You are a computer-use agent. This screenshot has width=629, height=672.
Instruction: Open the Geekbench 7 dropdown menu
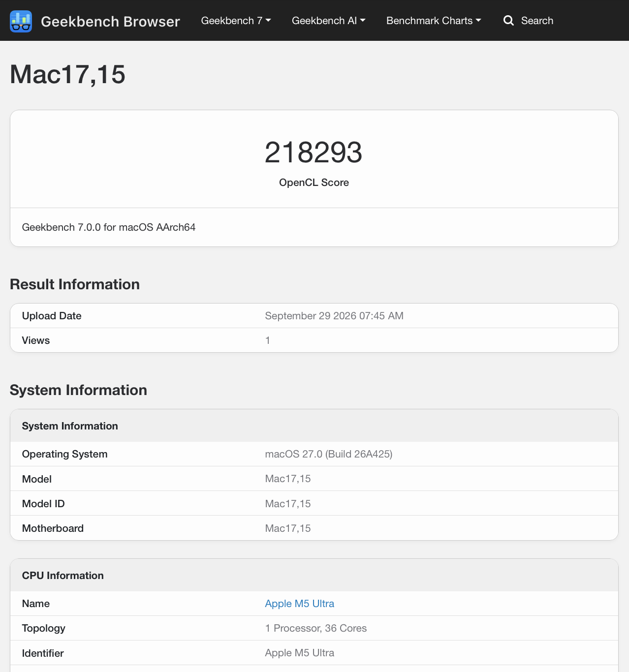click(x=236, y=21)
